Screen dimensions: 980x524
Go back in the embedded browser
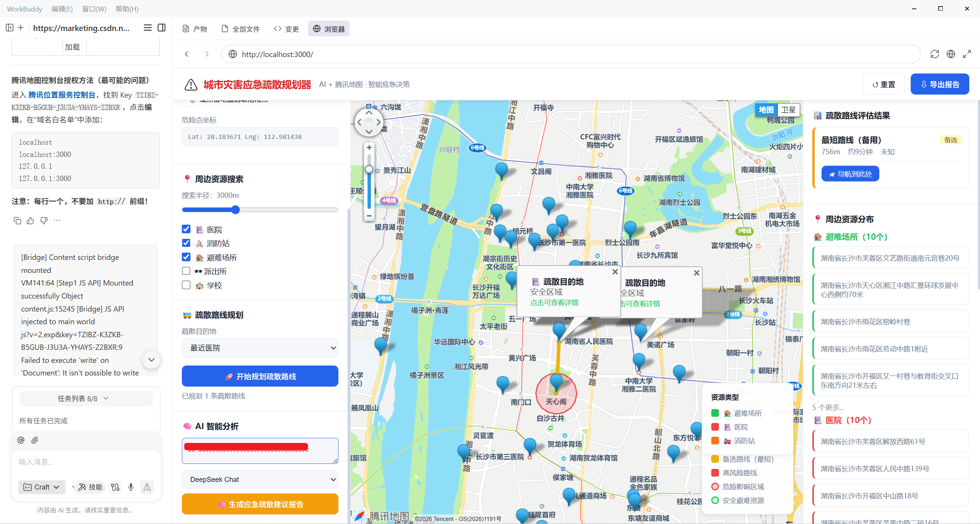187,54
